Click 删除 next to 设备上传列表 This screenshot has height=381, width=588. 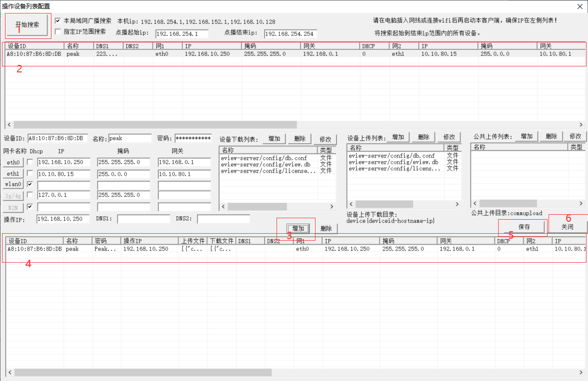[423, 137]
